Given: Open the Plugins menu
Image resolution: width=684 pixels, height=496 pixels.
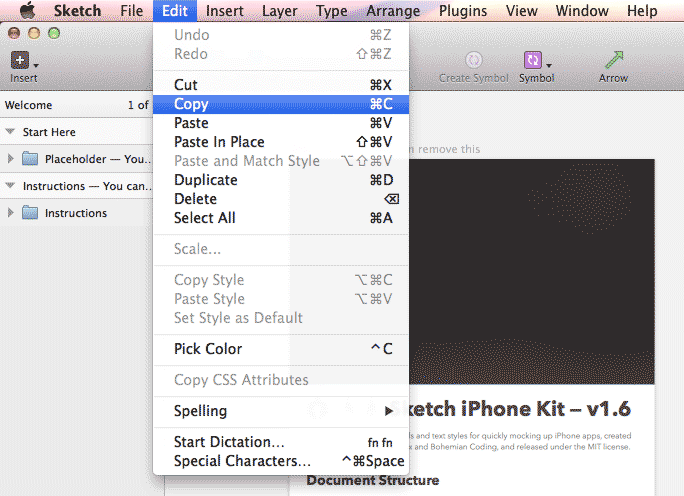Looking at the screenshot, I should [x=462, y=12].
